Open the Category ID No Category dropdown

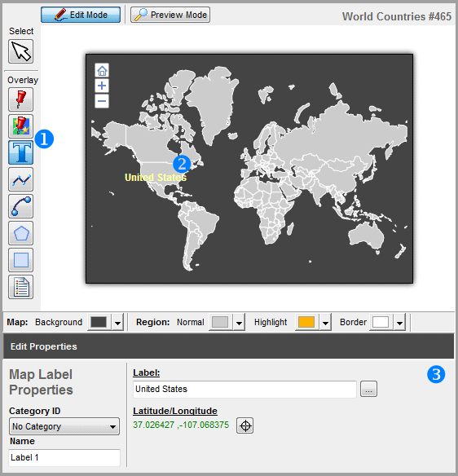tap(64, 426)
